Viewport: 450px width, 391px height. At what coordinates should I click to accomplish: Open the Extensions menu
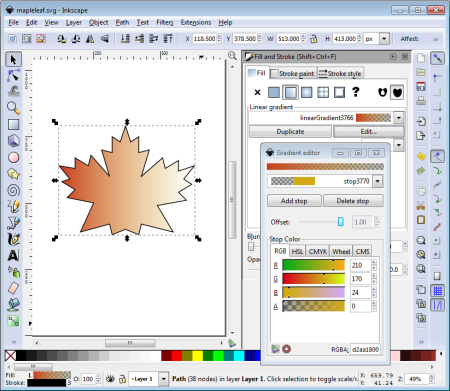coord(196,23)
